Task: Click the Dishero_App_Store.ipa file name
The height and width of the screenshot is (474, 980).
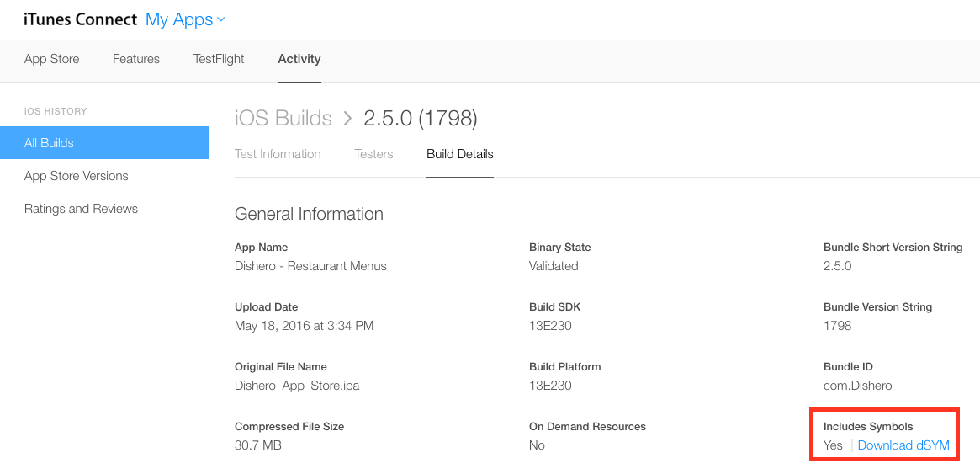Action: click(297, 386)
